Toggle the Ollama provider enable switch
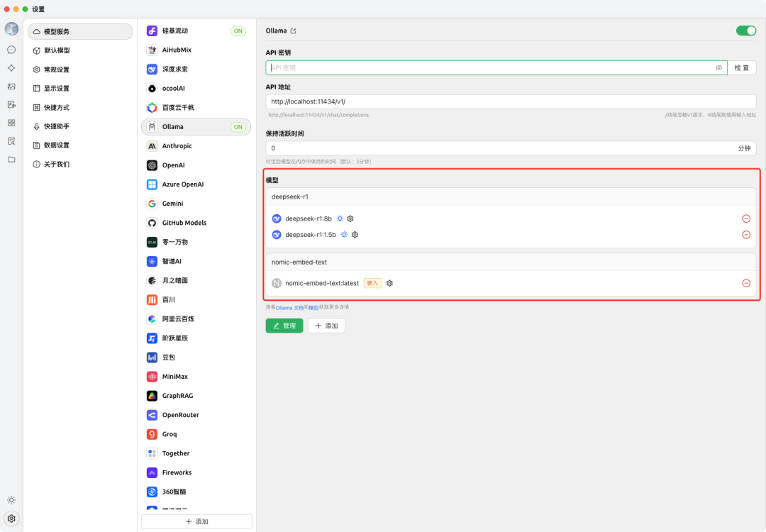This screenshot has height=532, width=766. pos(746,31)
